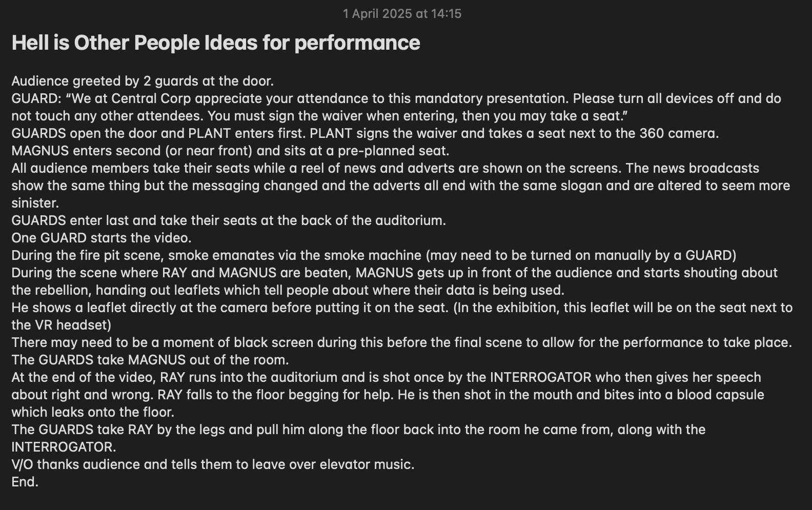Click the line 'GUARDS open the door and PLANT'
The image size is (812, 510).
tap(365, 134)
